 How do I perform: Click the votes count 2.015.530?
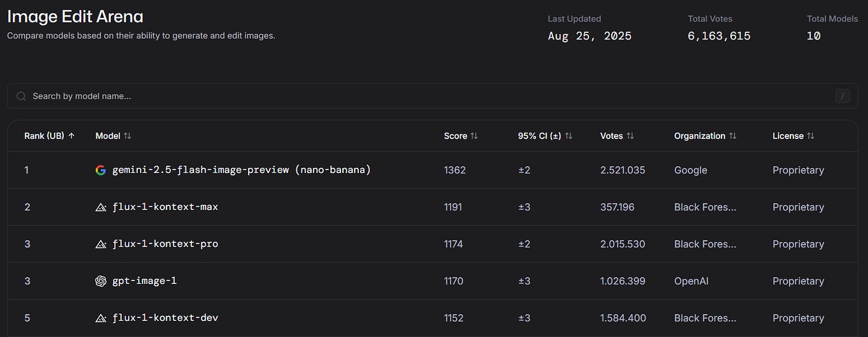tap(623, 244)
